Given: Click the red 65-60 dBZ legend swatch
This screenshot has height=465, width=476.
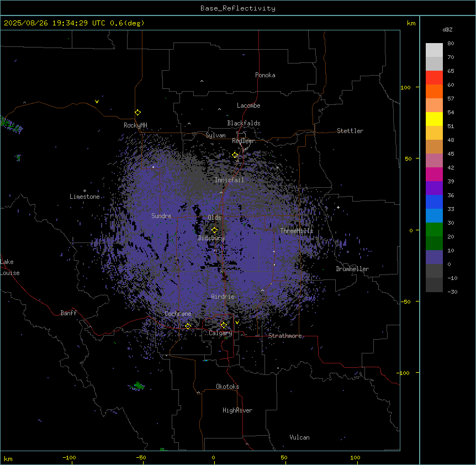Looking at the screenshot, I should coord(434,77).
